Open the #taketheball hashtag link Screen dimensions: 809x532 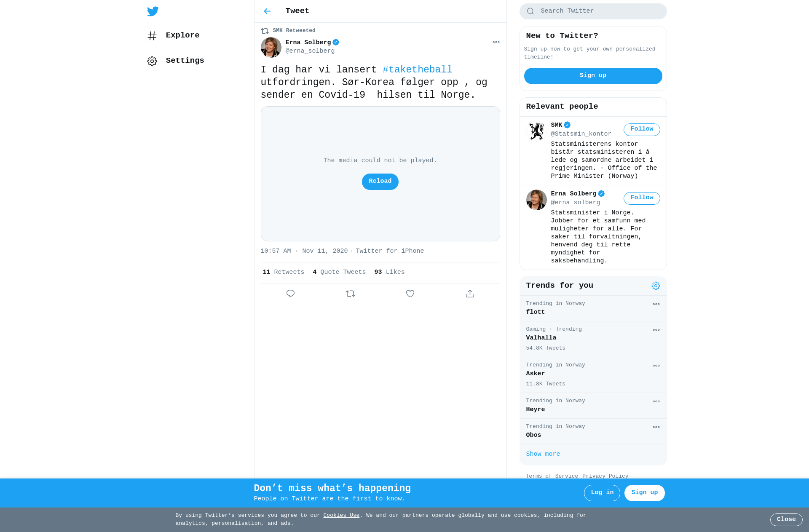(x=417, y=70)
